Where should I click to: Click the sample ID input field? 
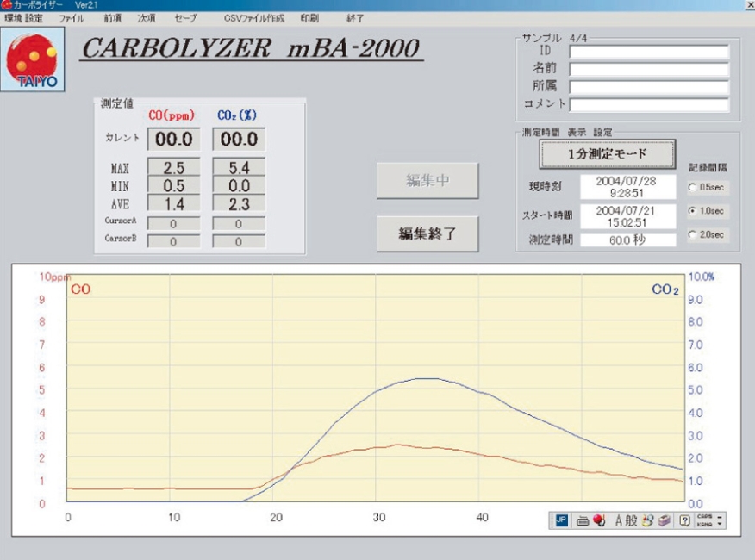point(649,52)
